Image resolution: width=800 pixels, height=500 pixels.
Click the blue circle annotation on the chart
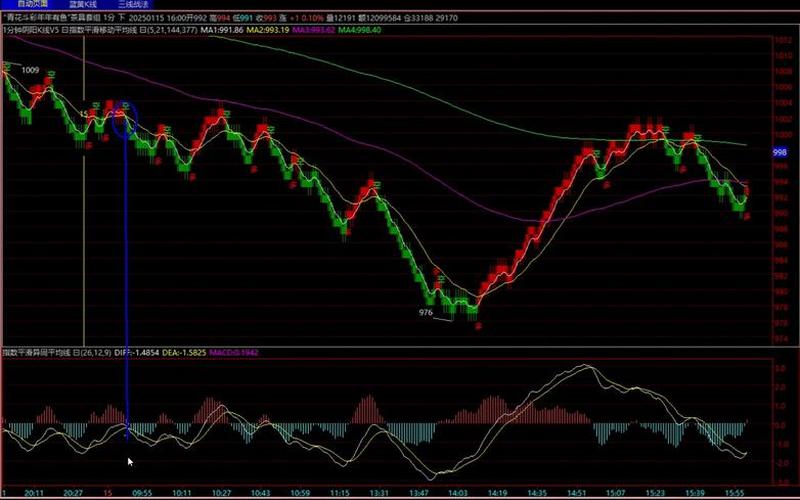coord(125,119)
